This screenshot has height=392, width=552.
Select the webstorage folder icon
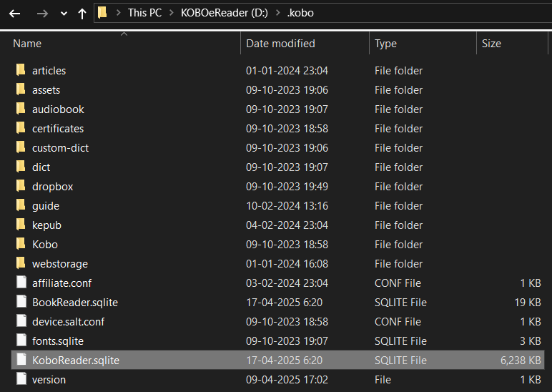21,263
